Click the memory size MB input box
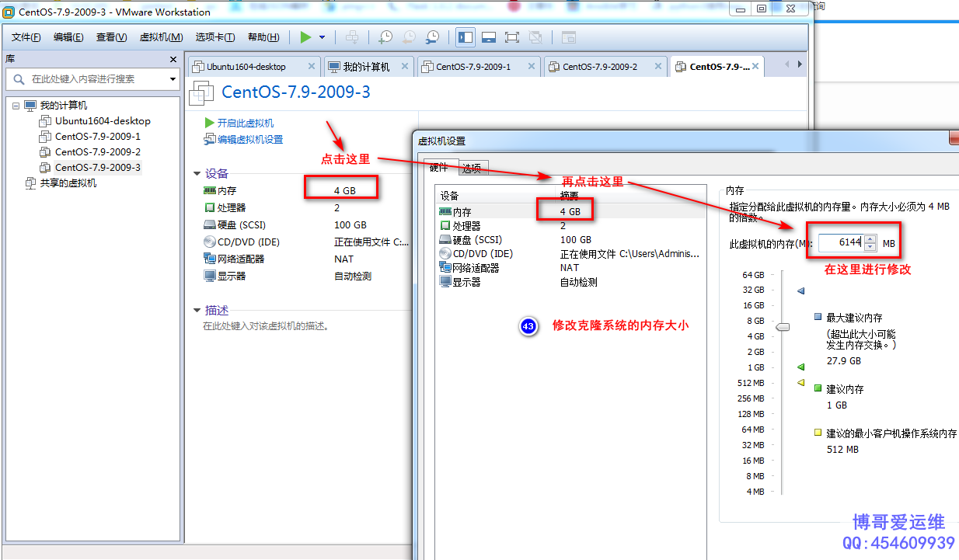Viewport: 959px width, 560px height. 841,243
